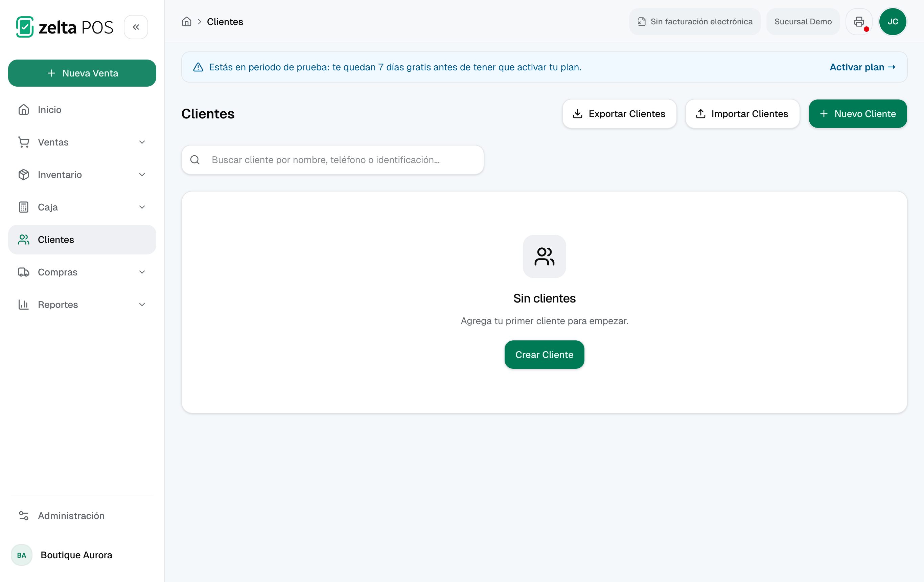Viewport: 924px width, 582px height.
Task: Click the Clientes page heading
Action: pyautogui.click(x=208, y=114)
